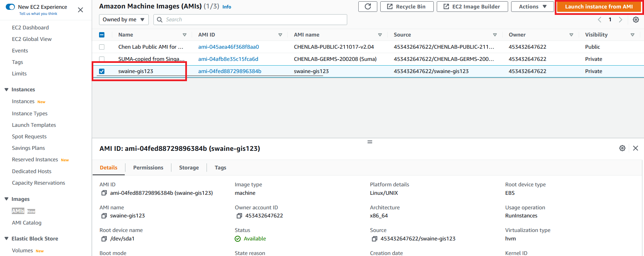Click the green Available status icon

tap(238, 239)
